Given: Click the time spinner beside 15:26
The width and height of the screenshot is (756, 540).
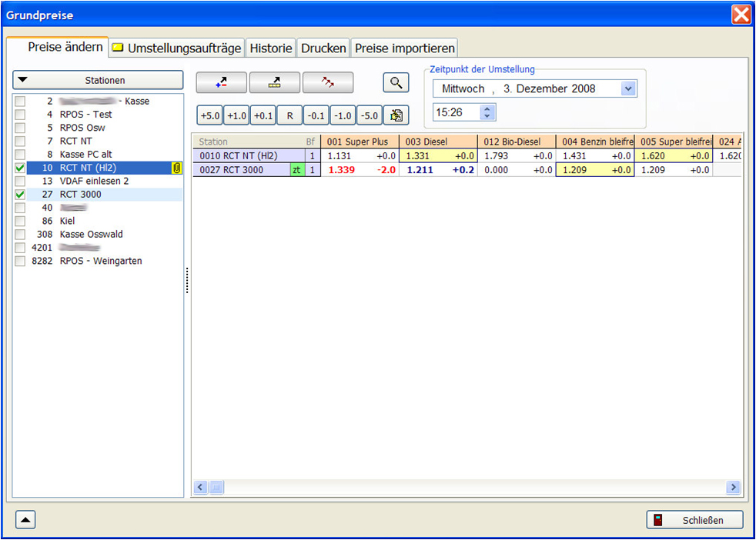Looking at the screenshot, I should point(487,112).
